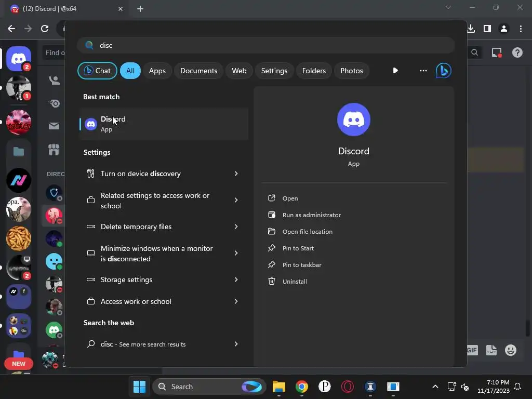Select the Chat filter with Bing icon
Screen dimensions: 532x399
point(97,71)
